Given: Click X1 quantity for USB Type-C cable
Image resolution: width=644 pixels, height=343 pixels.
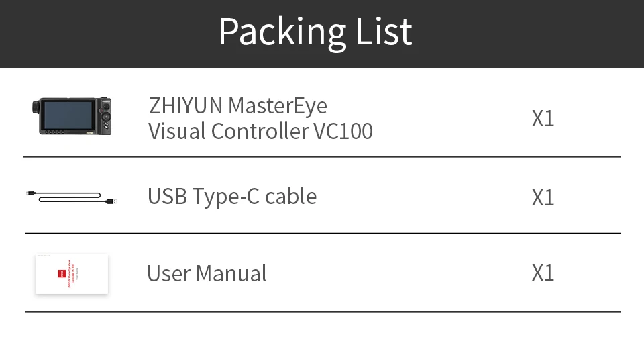Looking at the screenshot, I should 543,197.
